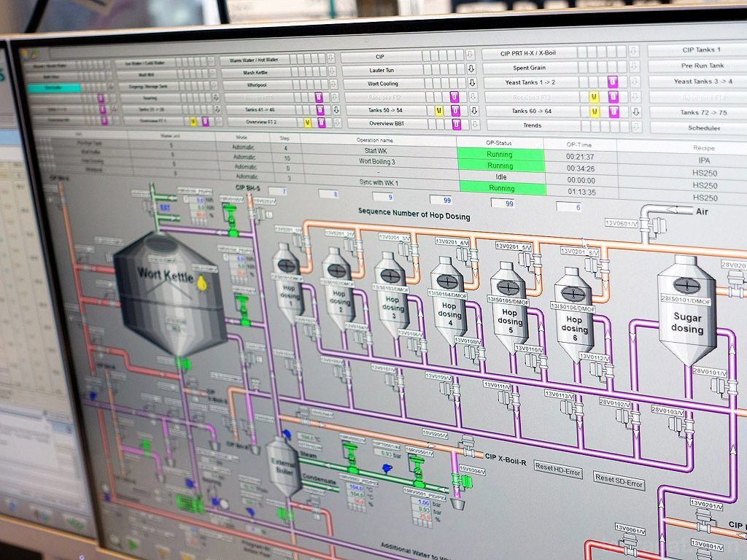747x560 pixels.
Task: Click valve symbol 13V0110/V
Action: pyautogui.click(x=536, y=362)
